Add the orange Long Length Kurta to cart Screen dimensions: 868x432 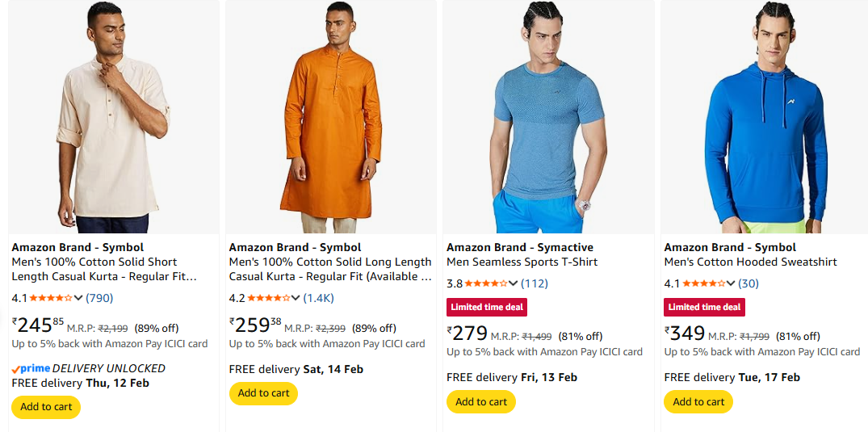point(263,393)
